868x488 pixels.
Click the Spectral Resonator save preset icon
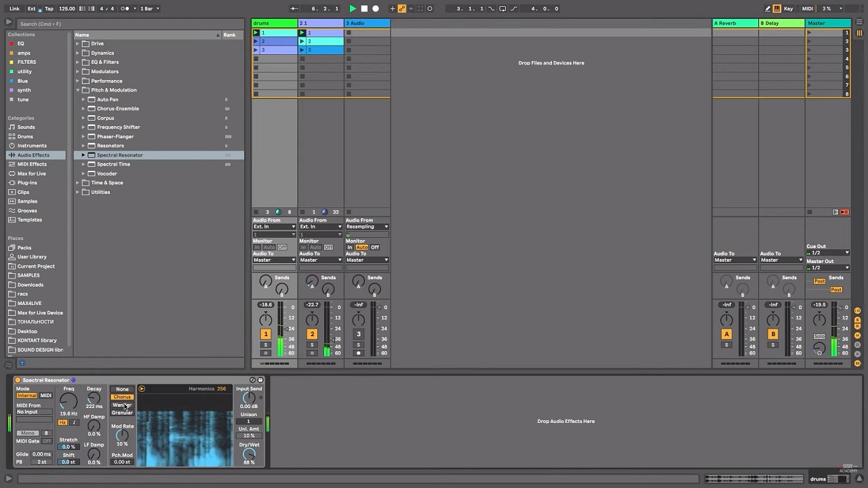[x=260, y=380]
